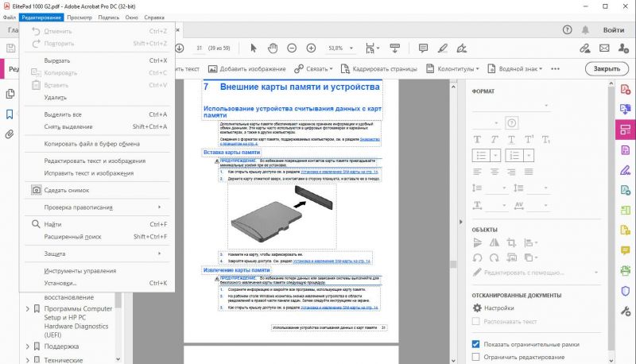The height and width of the screenshot is (364, 636).
Task: Choose Расширенный поиск item
Action: 97,237
